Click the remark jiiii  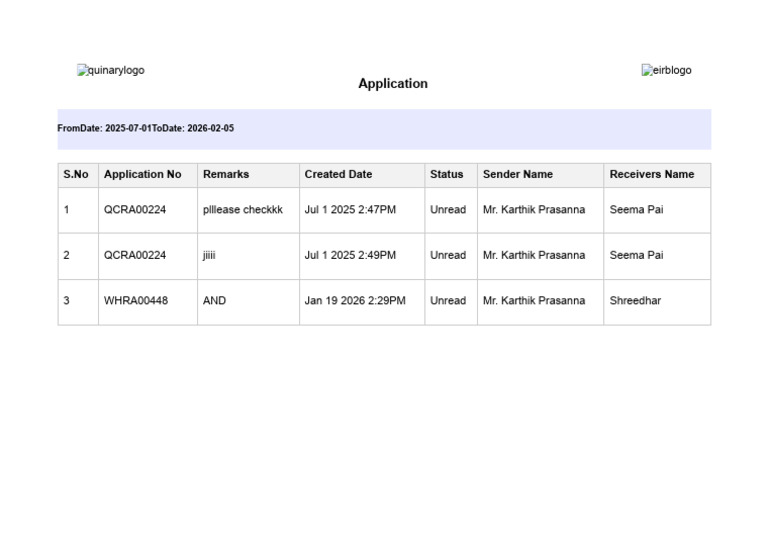coord(209,255)
